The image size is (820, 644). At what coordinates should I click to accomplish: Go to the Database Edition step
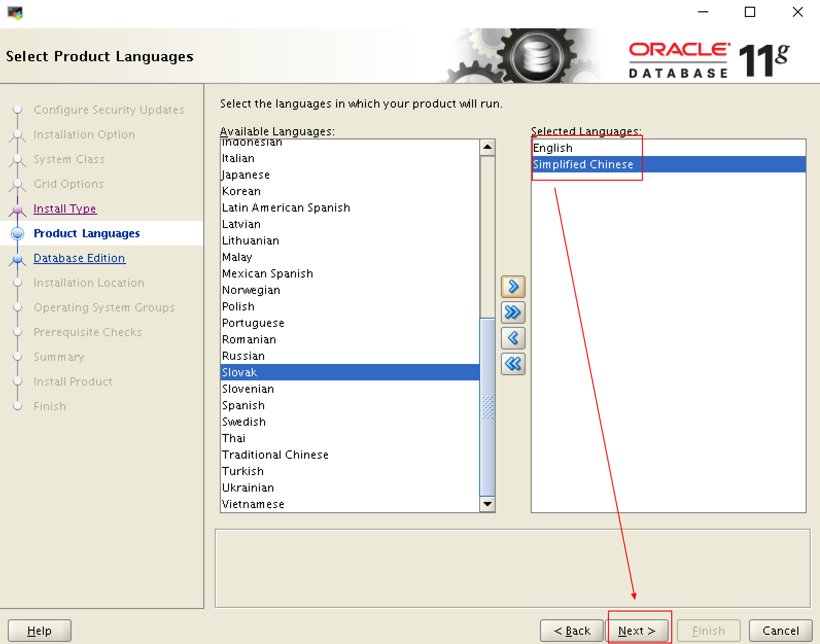click(x=79, y=258)
